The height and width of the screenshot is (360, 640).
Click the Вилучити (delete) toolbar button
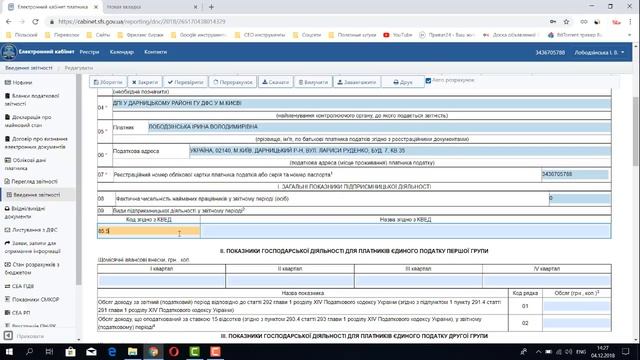[x=313, y=82]
